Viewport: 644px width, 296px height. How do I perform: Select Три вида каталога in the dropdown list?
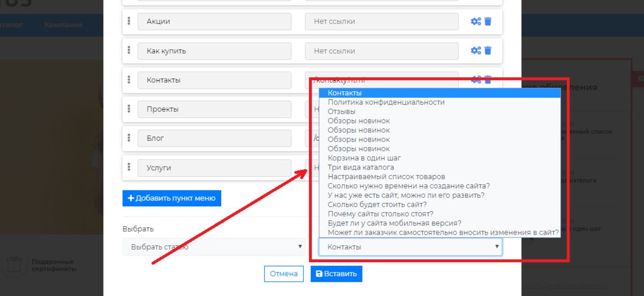point(361,167)
